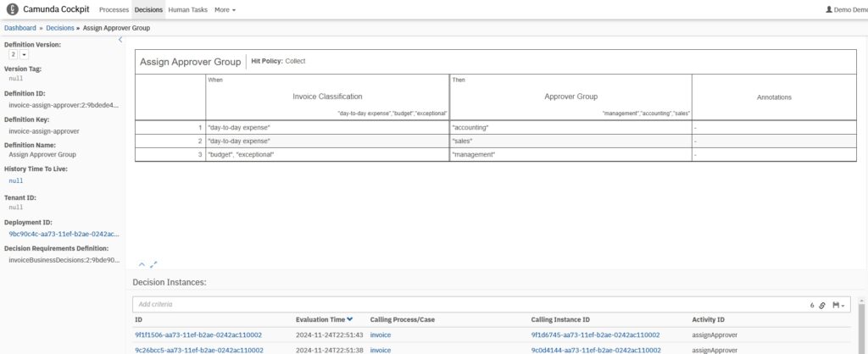Open the Decisions tab
868x354 pixels.
tap(148, 10)
